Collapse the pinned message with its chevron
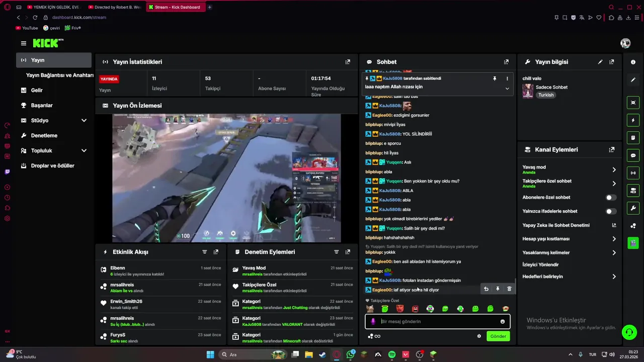Viewport: 644px width, 362px height. pyautogui.click(x=507, y=88)
